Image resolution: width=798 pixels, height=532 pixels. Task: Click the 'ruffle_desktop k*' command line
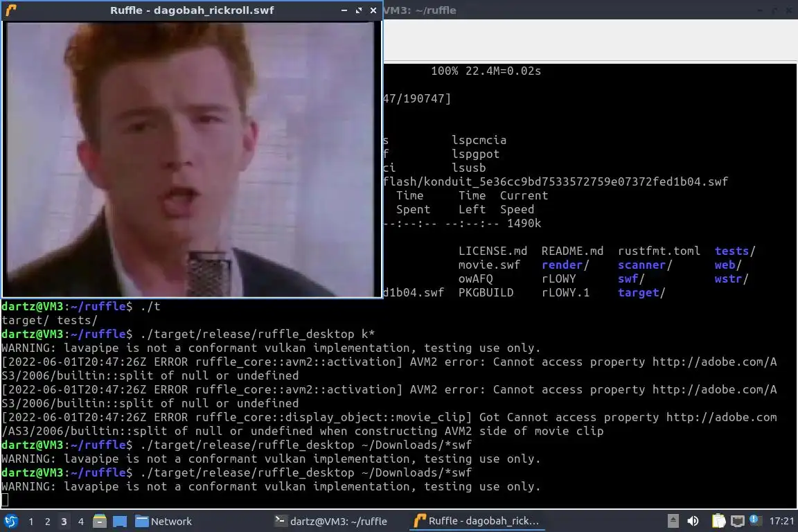(x=188, y=334)
